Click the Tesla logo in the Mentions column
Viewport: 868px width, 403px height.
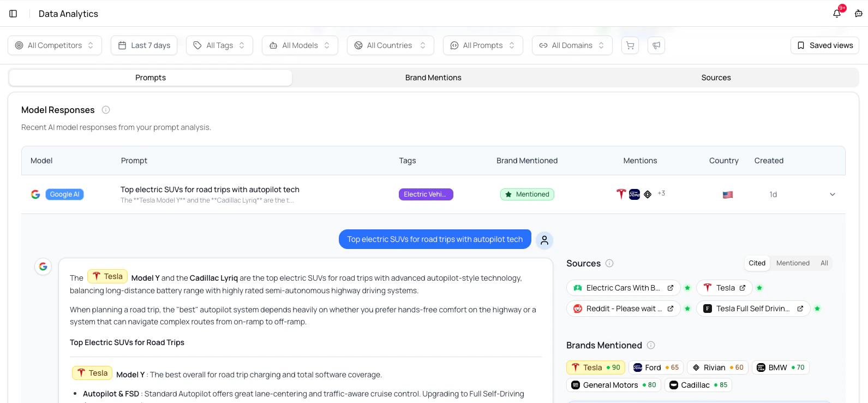(621, 194)
